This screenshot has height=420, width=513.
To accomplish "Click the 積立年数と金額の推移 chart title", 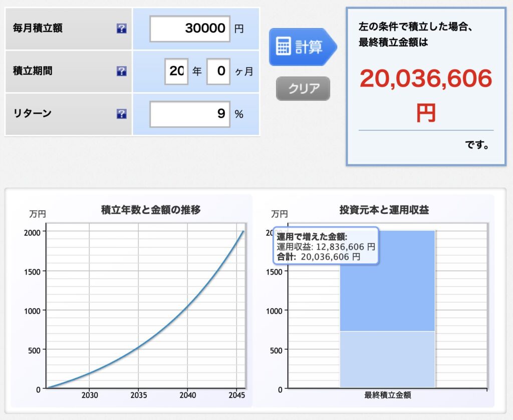I will click(151, 210).
